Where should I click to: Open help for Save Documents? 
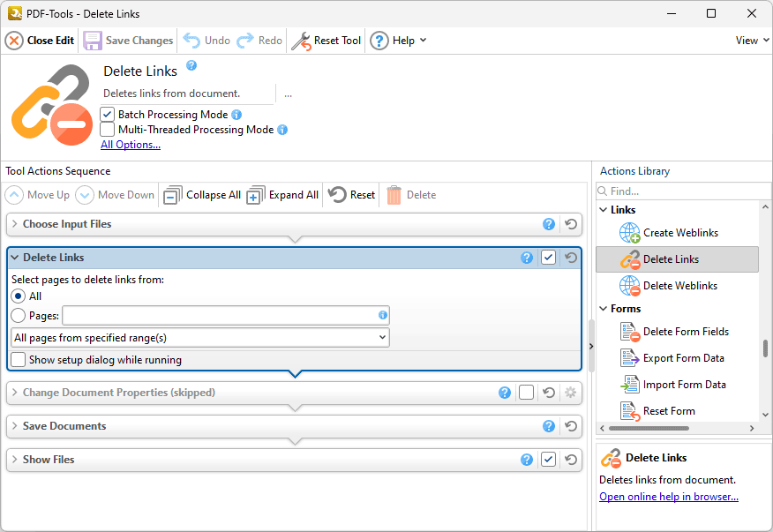pyautogui.click(x=549, y=426)
